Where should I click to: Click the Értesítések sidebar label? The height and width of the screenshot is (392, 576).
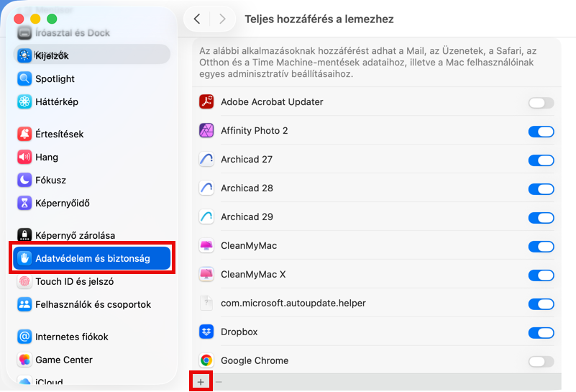[60, 134]
